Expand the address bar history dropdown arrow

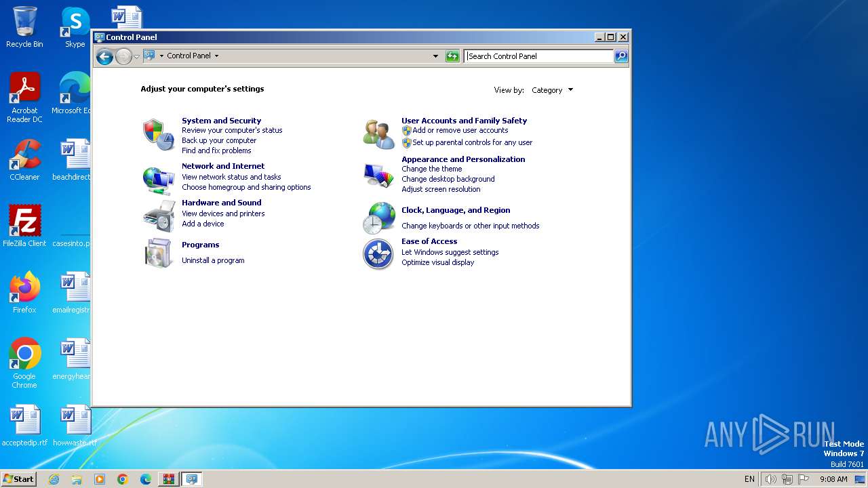click(435, 56)
